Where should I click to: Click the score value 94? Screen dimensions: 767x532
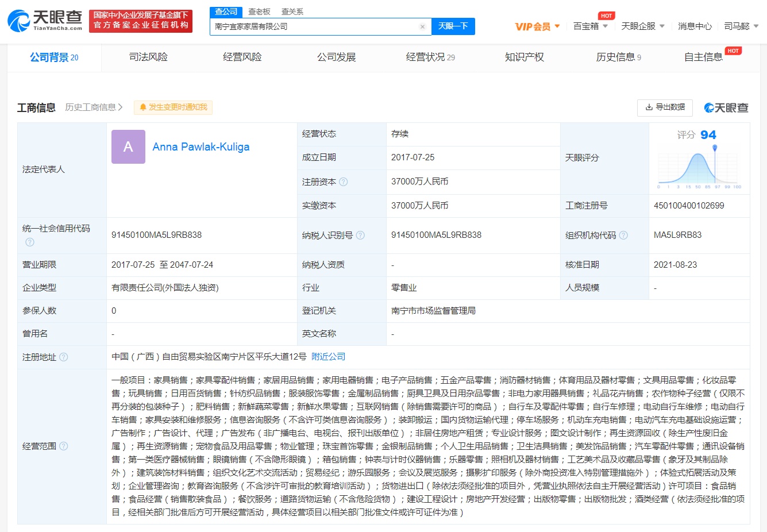click(708, 135)
